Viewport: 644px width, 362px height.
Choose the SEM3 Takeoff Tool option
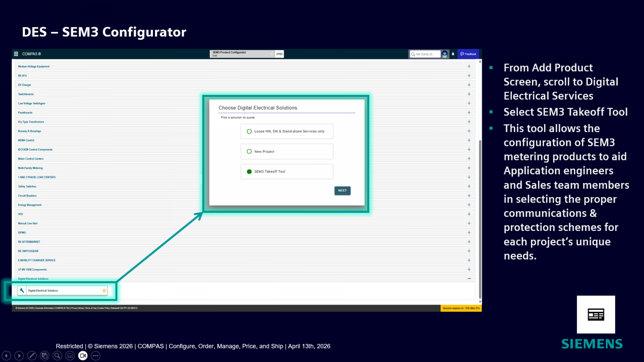coord(249,172)
